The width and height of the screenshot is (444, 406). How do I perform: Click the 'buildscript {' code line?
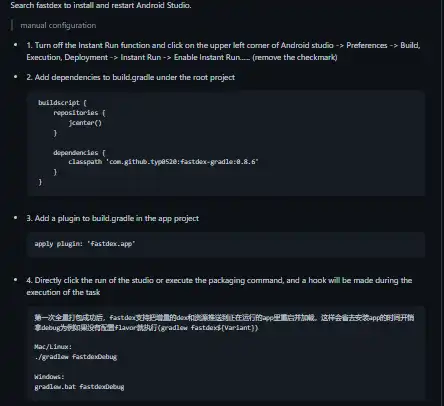coord(62,103)
